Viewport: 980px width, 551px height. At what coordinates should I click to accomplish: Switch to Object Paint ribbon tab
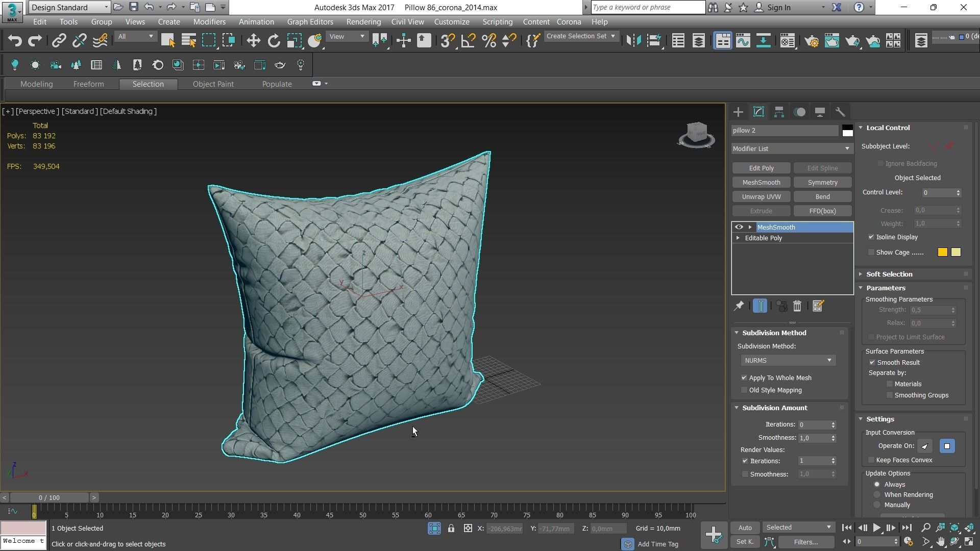[x=213, y=84]
